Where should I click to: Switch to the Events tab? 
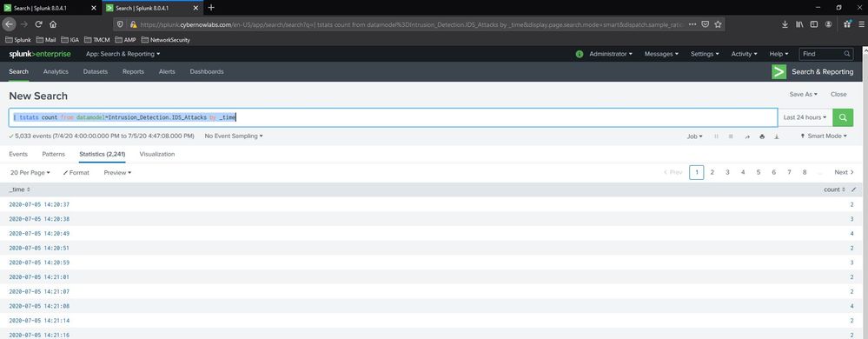pos(18,155)
